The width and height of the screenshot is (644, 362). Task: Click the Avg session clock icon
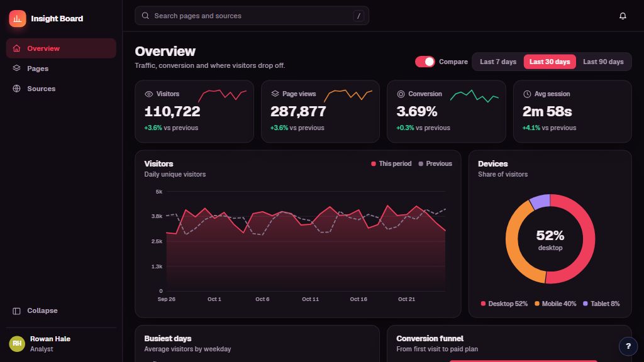[527, 94]
